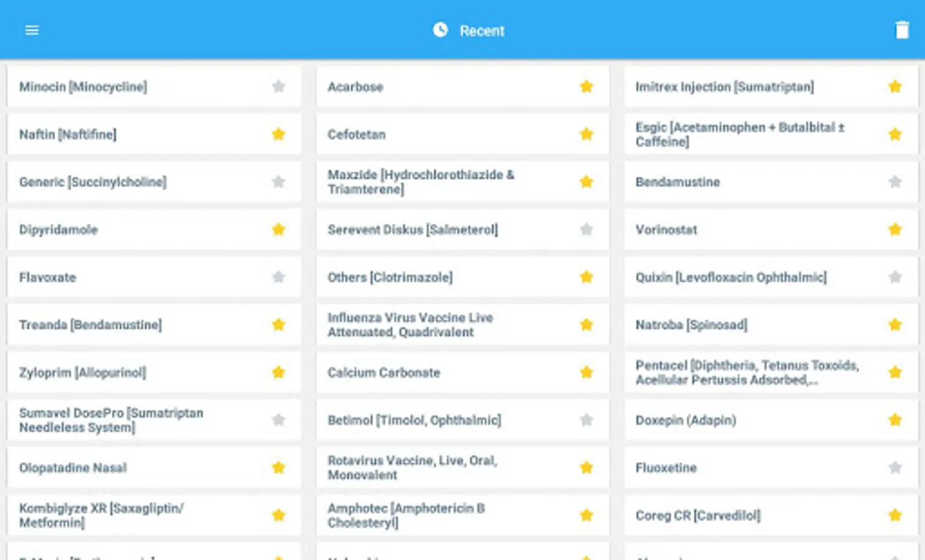The width and height of the screenshot is (925, 560).
Task: View Olopatadine Nasal details
Action: [154, 467]
